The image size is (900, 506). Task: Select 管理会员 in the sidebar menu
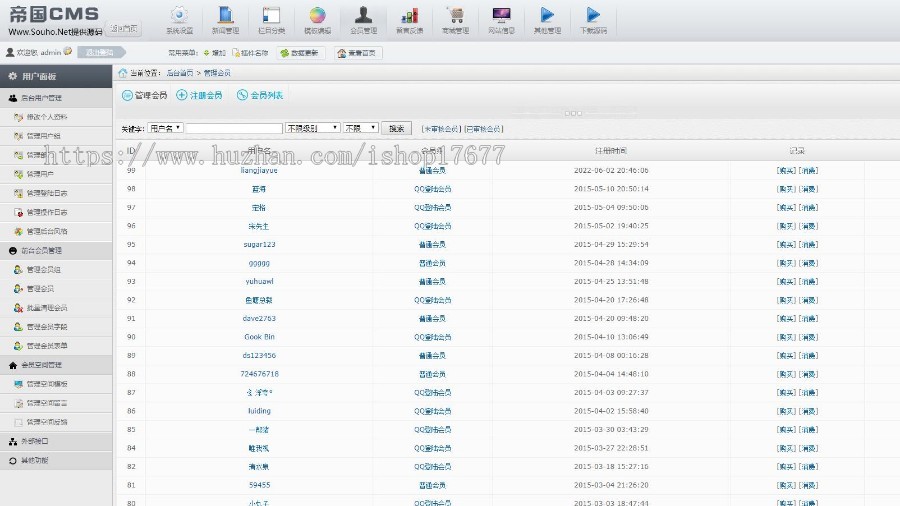(40, 289)
